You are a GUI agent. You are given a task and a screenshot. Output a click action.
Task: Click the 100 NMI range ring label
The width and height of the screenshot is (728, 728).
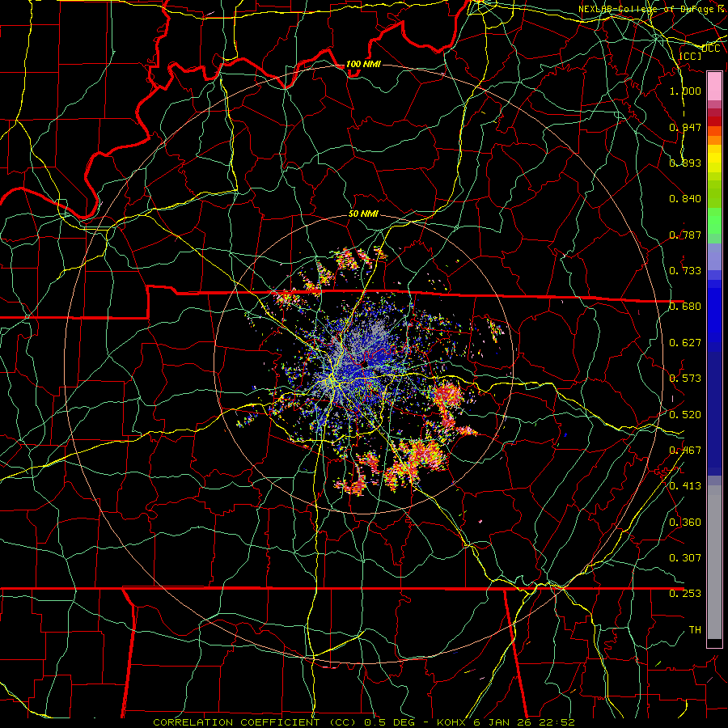363,64
